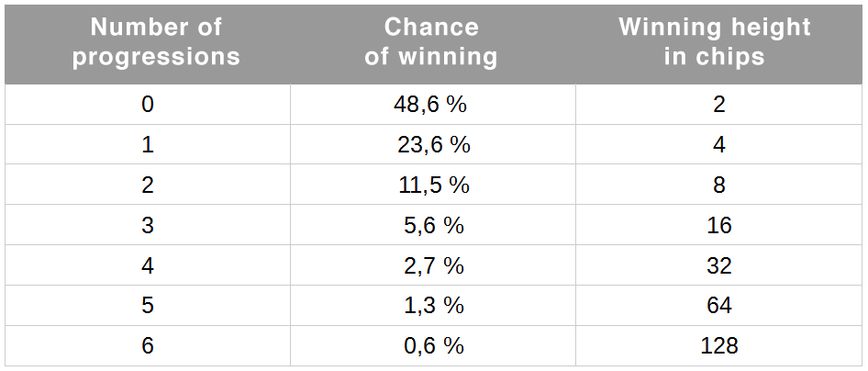Screen dimensions: 868x371
Task: Select the 0,6 % chance cell
Action: (x=430, y=346)
